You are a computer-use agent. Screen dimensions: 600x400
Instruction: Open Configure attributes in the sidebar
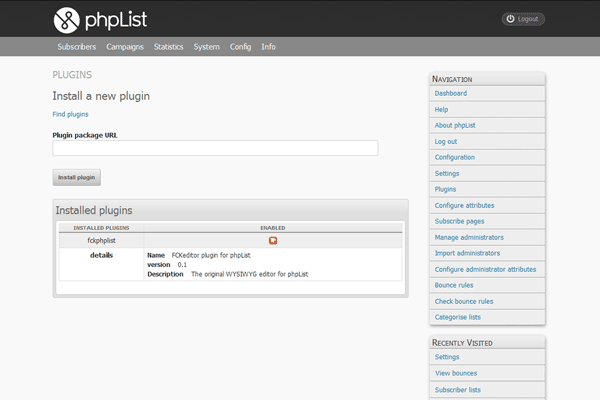(464, 205)
